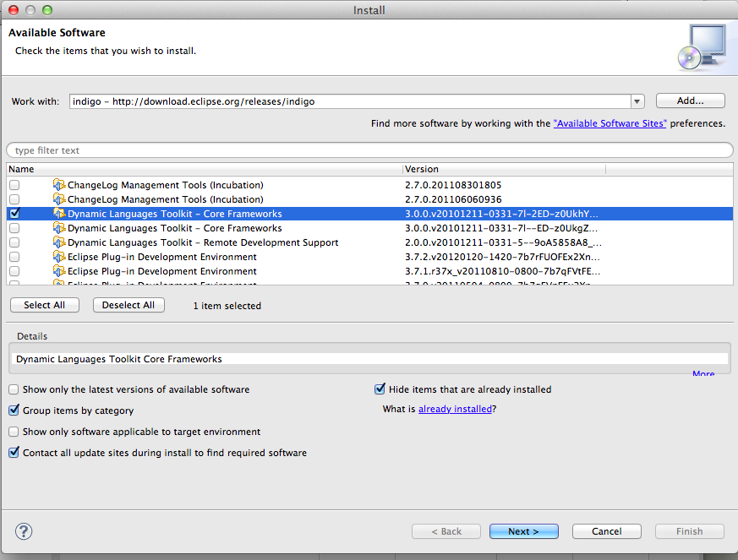Viewport: 738px width, 560px height.
Task: Click the Work with URL field
Action: coord(350,101)
